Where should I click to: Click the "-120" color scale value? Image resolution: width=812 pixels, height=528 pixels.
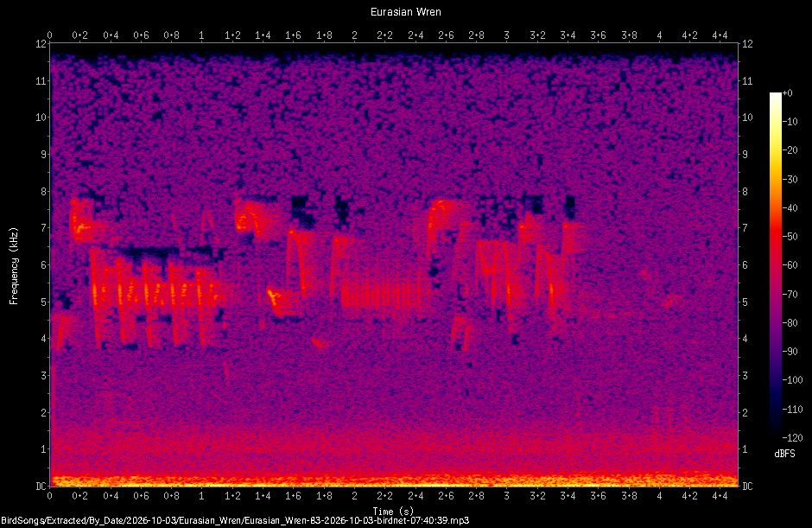pos(792,438)
